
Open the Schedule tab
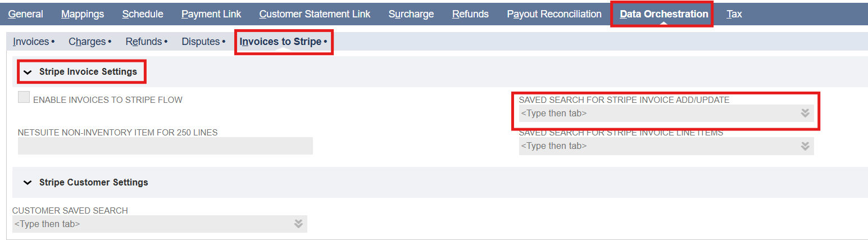(143, 14)
